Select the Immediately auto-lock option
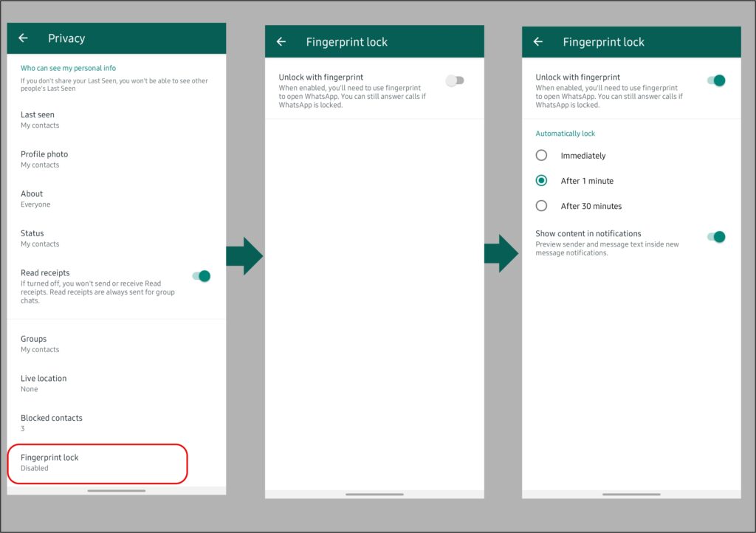This screenshot has height=533, width=756. pos(542,156)
